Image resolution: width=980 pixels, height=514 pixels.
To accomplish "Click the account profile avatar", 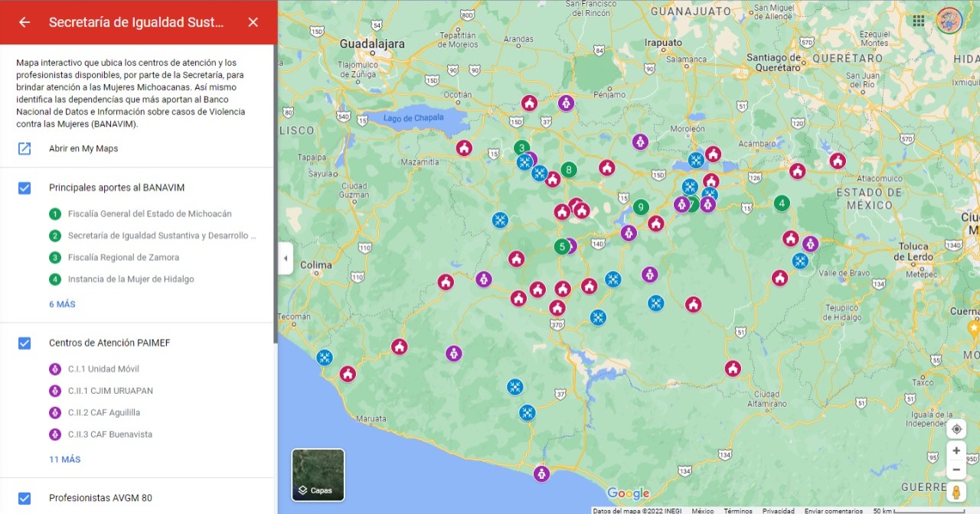I will click(x=949, y=21).
